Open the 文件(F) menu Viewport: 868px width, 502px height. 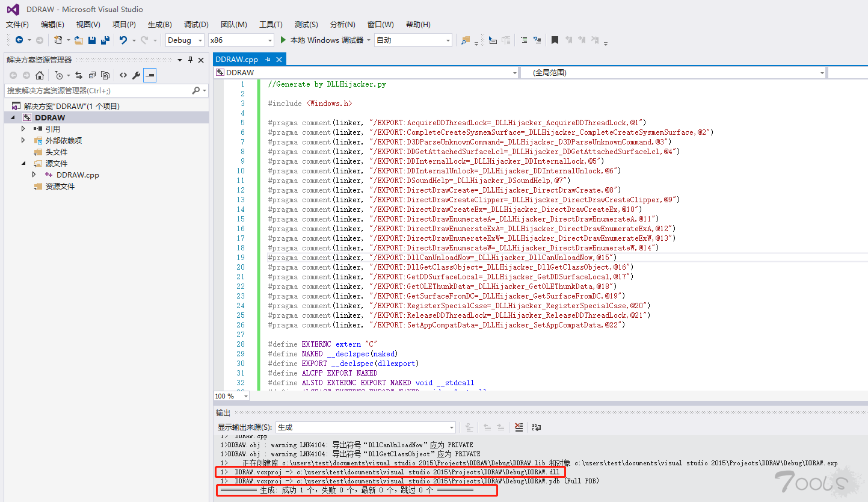[x=17, y=25]
